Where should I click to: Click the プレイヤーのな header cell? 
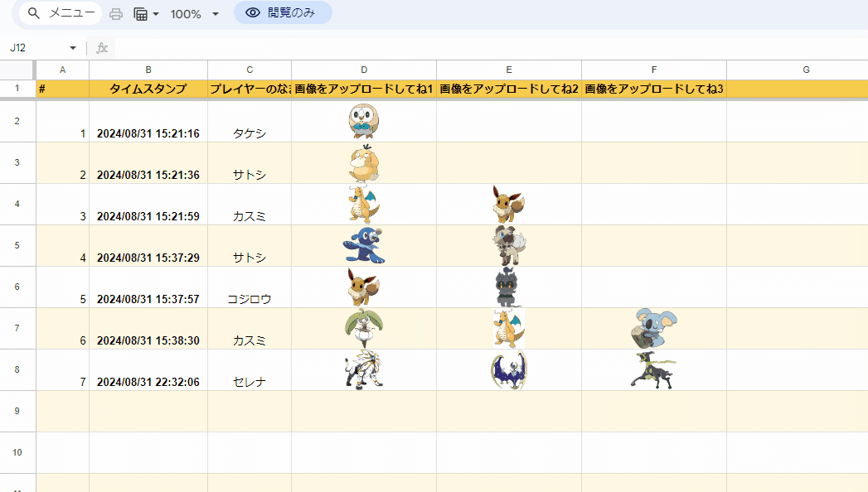coord(250,89)
